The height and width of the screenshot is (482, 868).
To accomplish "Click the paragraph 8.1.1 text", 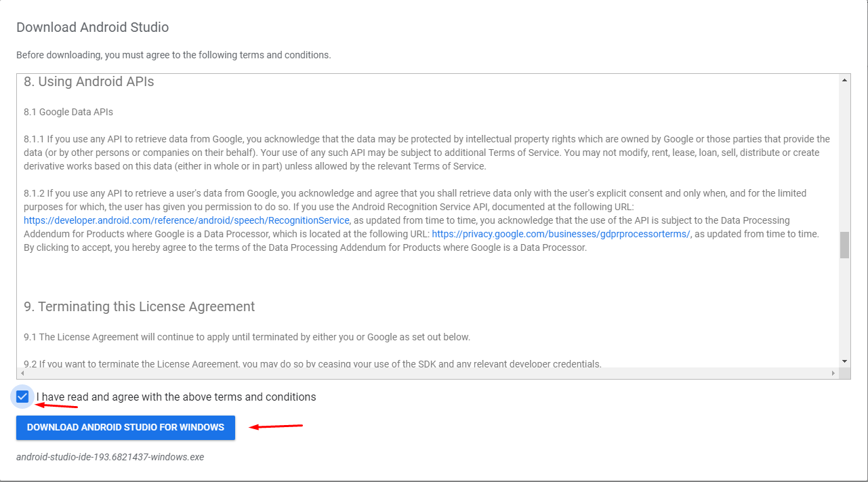I will (427, 153).
